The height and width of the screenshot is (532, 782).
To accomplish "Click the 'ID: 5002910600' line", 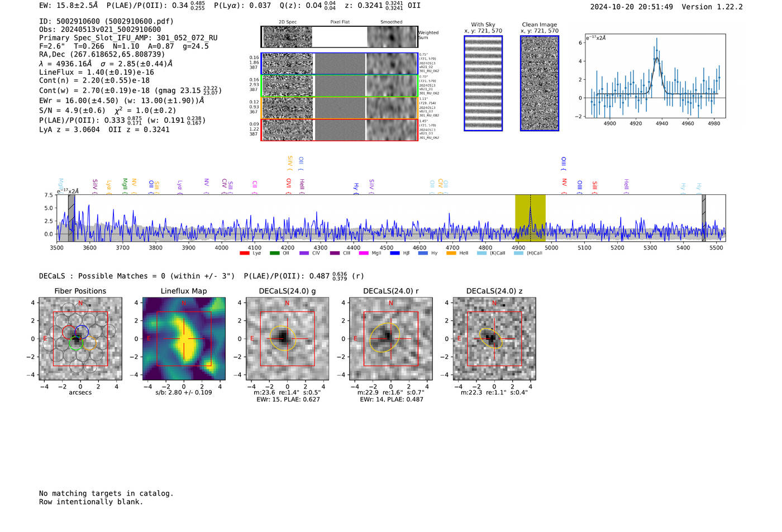I will click(106, 21).
